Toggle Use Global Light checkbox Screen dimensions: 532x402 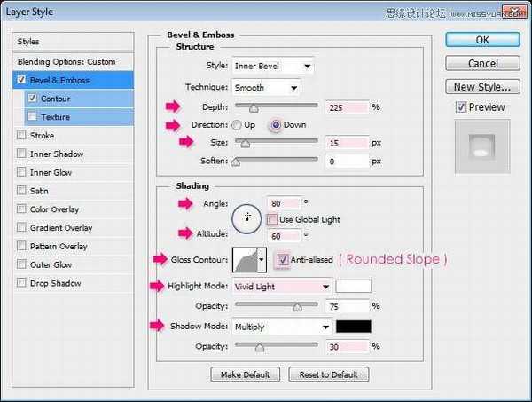[272, 220]
